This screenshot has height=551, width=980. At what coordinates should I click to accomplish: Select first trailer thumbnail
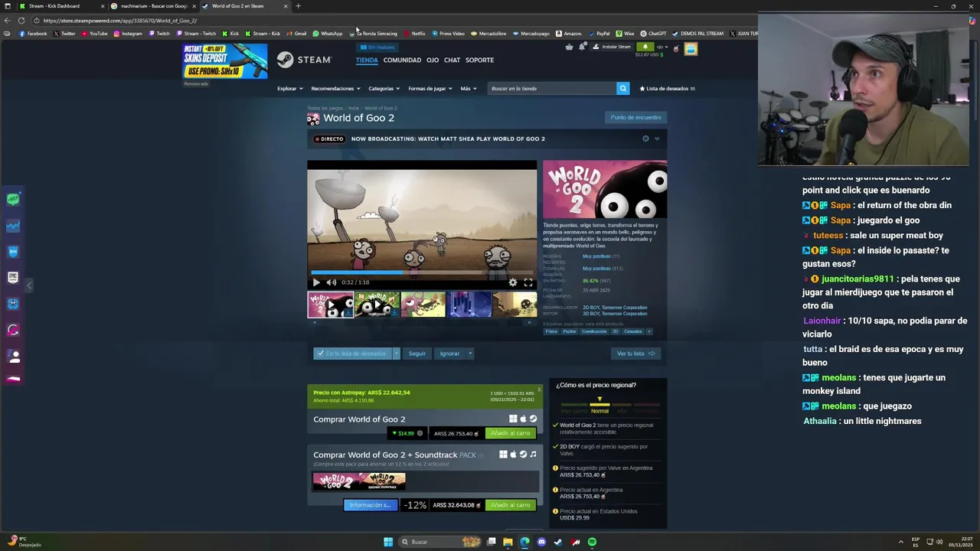(x=330, y=305)
